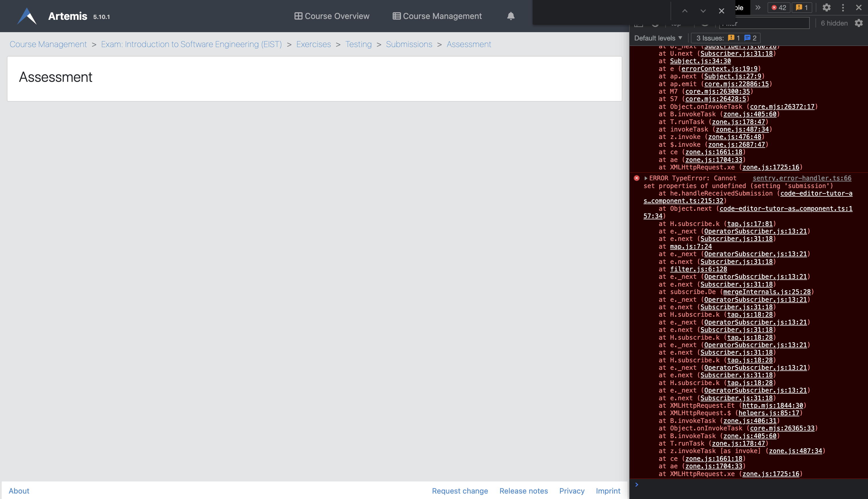Expand the ERROR TypeError stack trace triangle
868x499 pixels.
646,178
